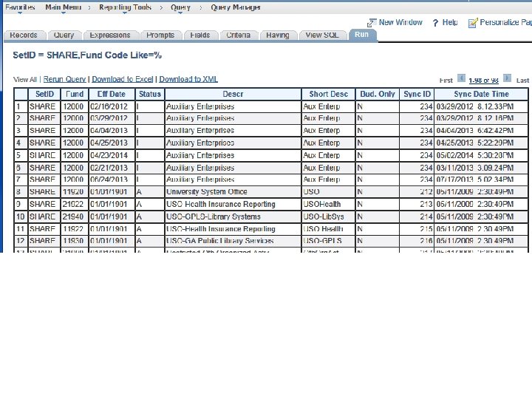
Task: Click the Help link text
Action: (450, 22)
